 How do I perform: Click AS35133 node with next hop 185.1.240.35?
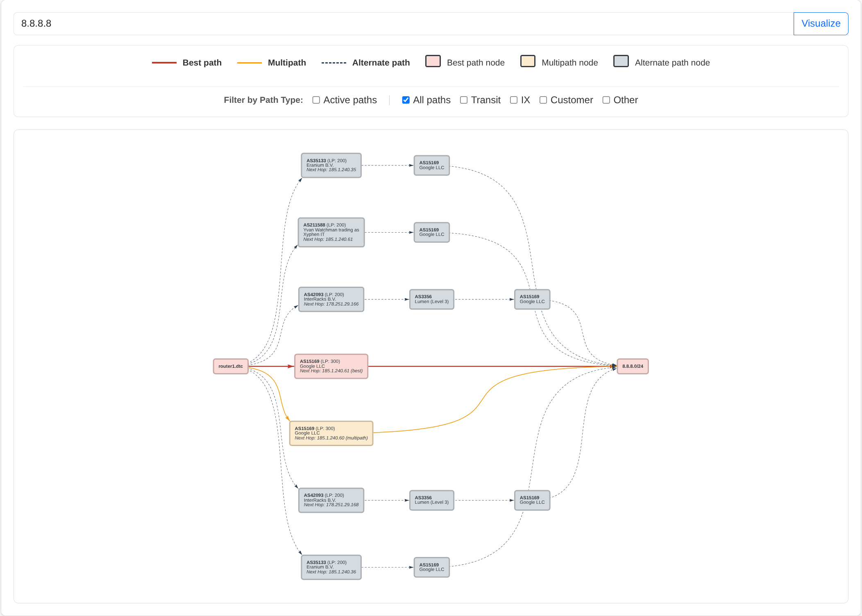coord(331,165)
